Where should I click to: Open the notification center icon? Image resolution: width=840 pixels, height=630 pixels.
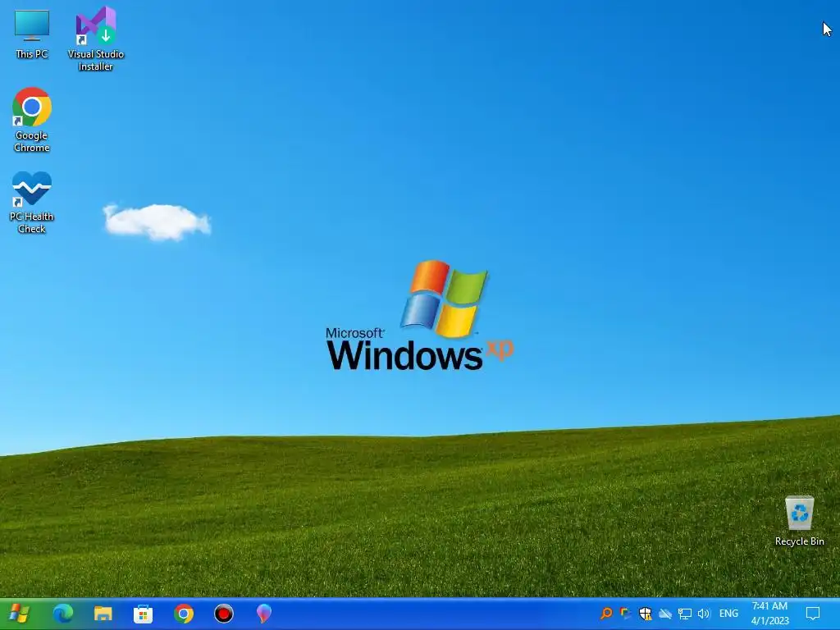813,614
